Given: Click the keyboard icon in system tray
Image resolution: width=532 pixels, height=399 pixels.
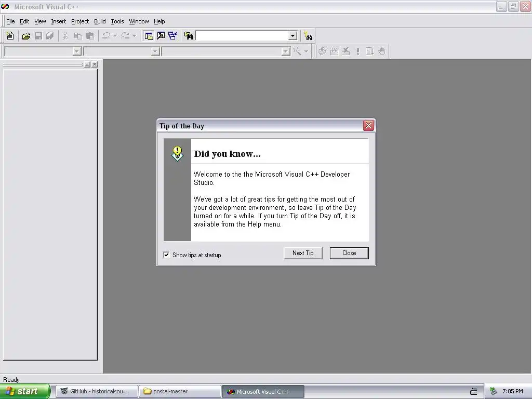Looking at the screenshot, I should click(x=474, y=392).
